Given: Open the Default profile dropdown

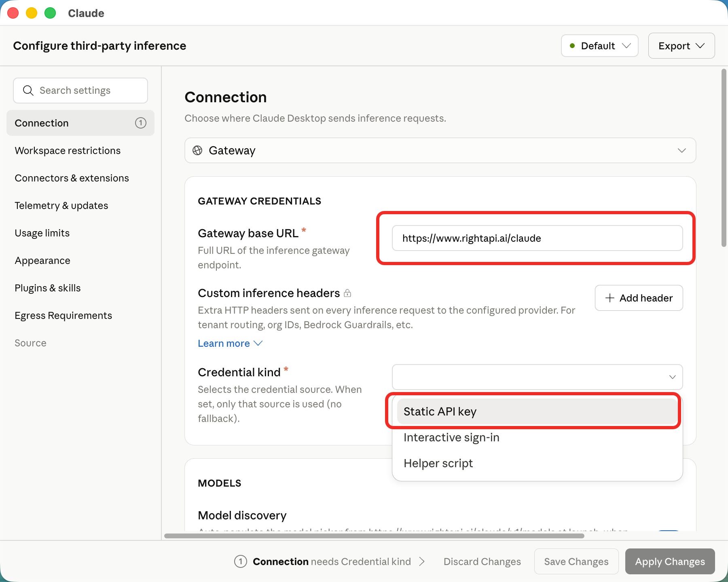Looking at the screenshot, I should (x=600, y=46).
